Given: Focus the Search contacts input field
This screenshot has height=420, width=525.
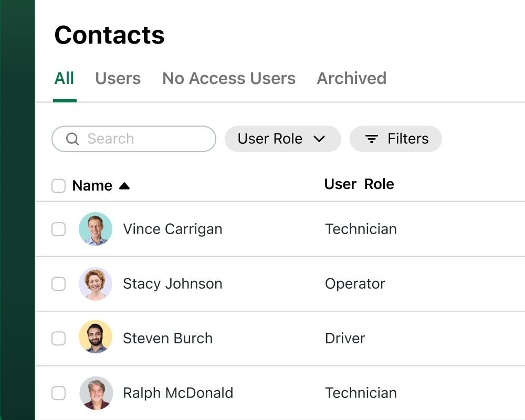Looking at the screenshot, I should coord(134,139).
